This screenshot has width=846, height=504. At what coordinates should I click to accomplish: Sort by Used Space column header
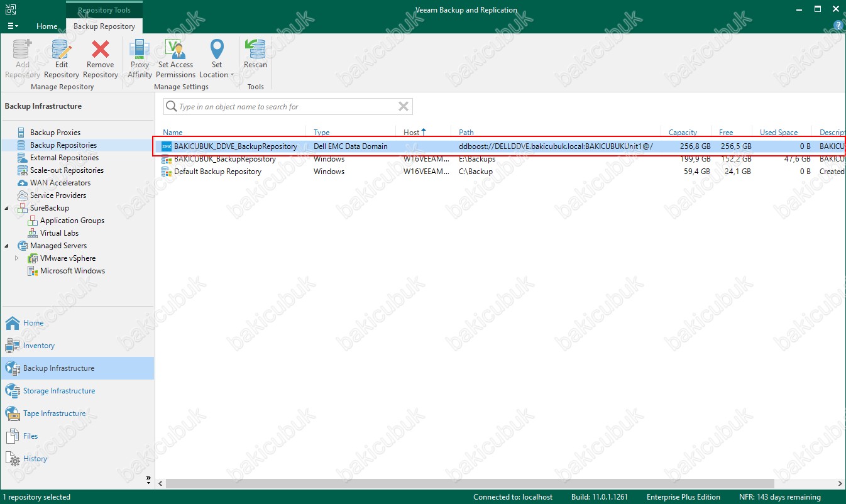779,133
